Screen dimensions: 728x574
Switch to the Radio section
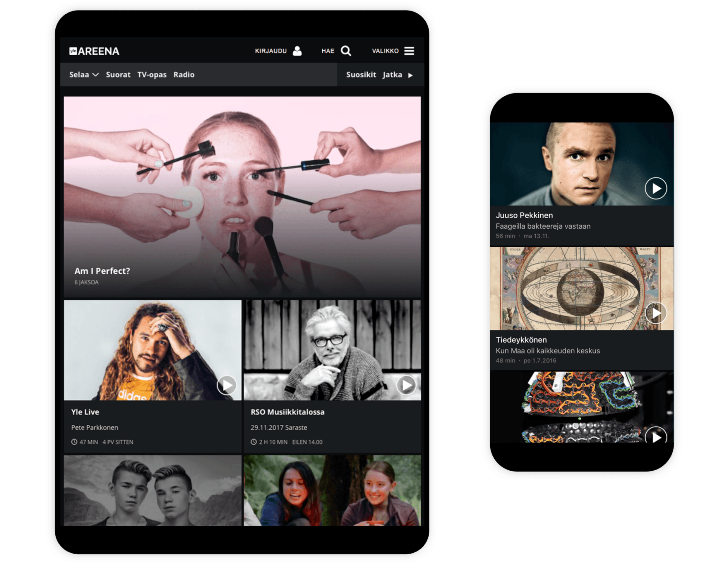pos(184,75)
